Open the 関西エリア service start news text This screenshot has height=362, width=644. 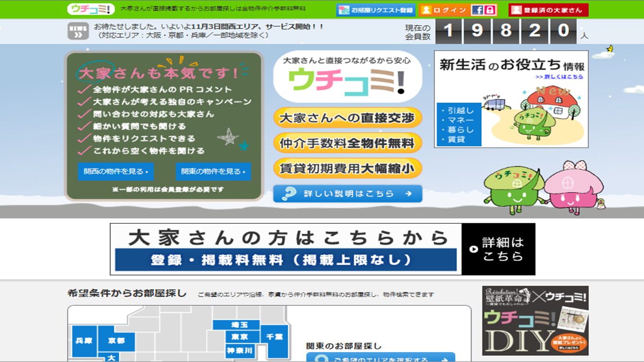click(x=209, y=31)
